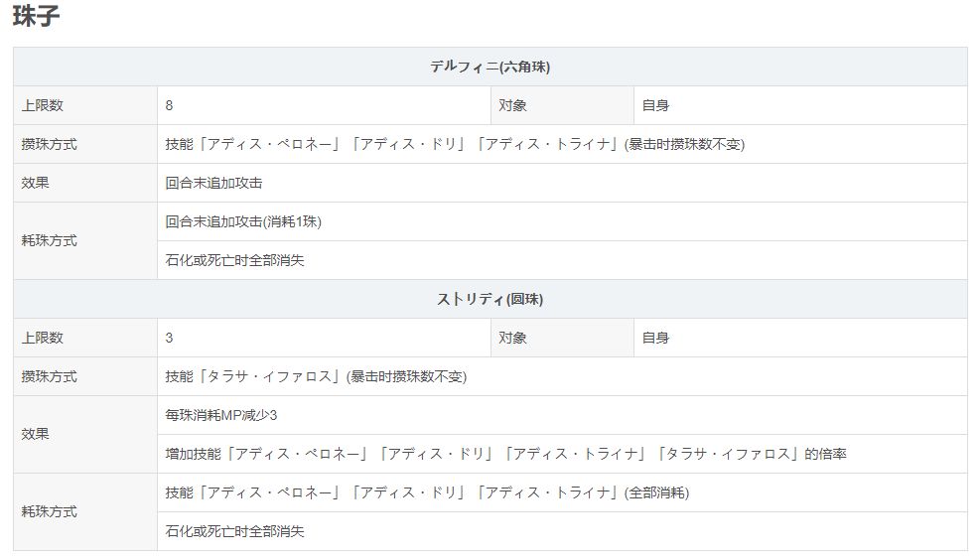The height and width of the screenshot is (560, 980).
Task: Select the ストリディ(圆珠) table header
Action: pos(490,299)
